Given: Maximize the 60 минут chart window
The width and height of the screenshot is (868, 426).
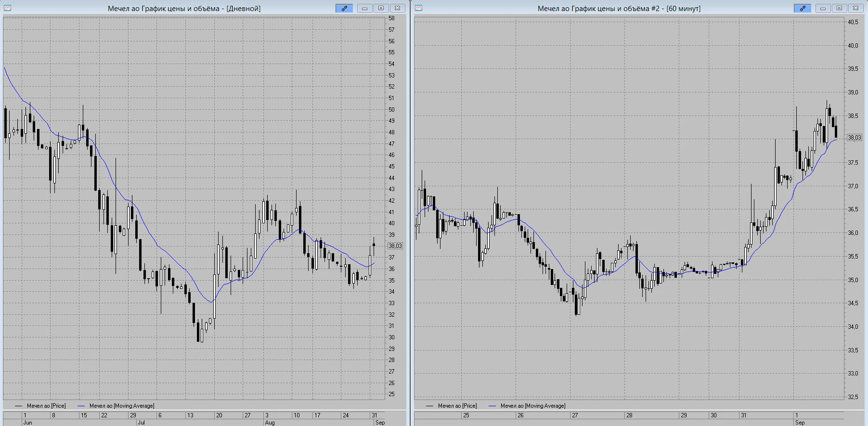Looking at the screenshot, I should pos(839,8).
